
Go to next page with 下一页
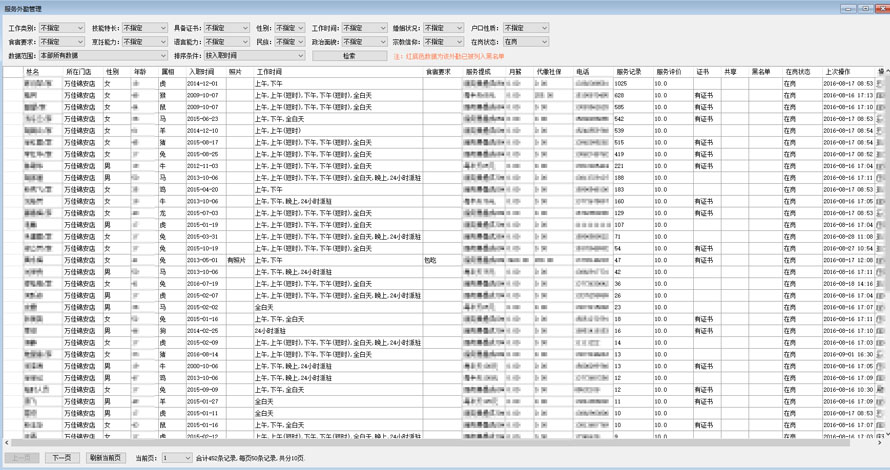[62, 458]
